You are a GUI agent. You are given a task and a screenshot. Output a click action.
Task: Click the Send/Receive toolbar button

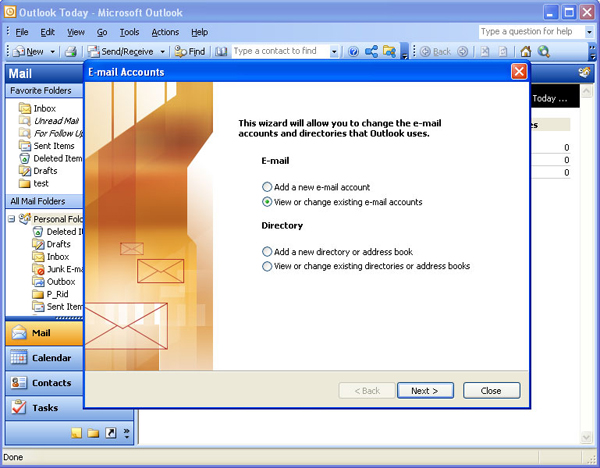click(x=120, y=52)
